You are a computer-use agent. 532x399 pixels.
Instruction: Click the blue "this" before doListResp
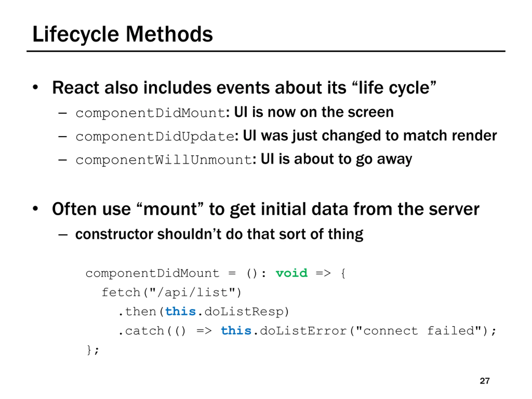180,312
